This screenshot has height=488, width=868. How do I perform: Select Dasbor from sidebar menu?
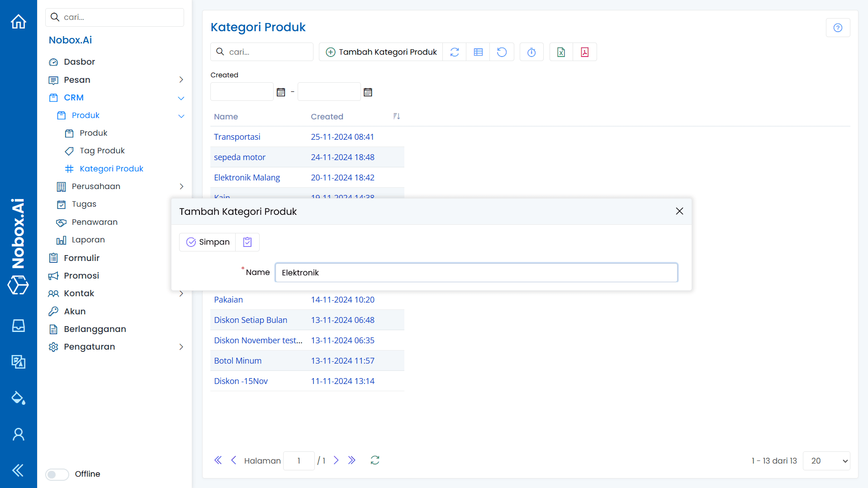coord(79,62)
